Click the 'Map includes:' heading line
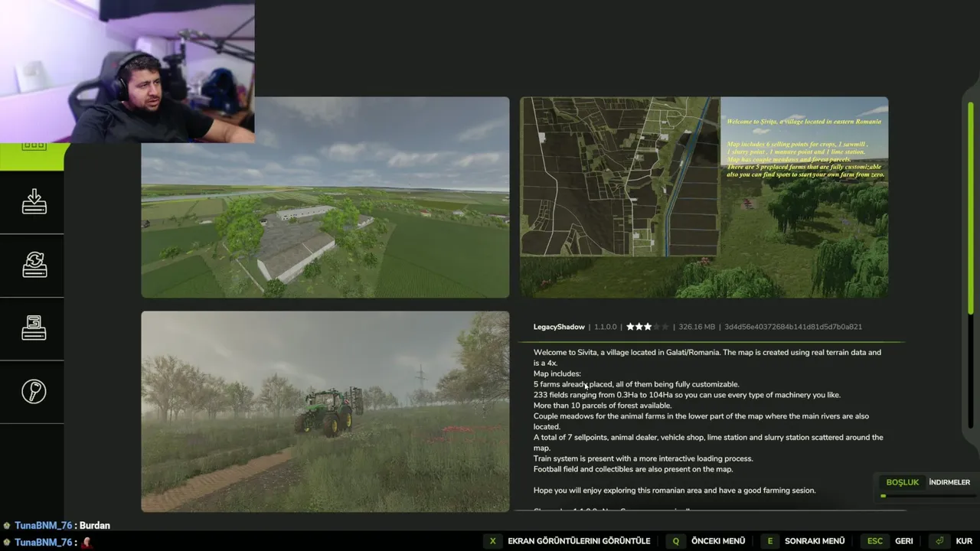 (x=557, y=373)
